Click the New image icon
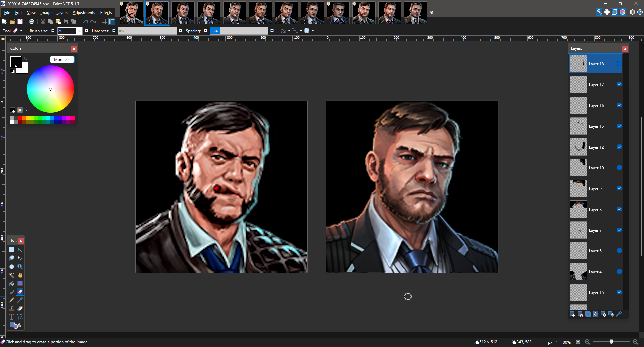644x347 pixels. 5,21
